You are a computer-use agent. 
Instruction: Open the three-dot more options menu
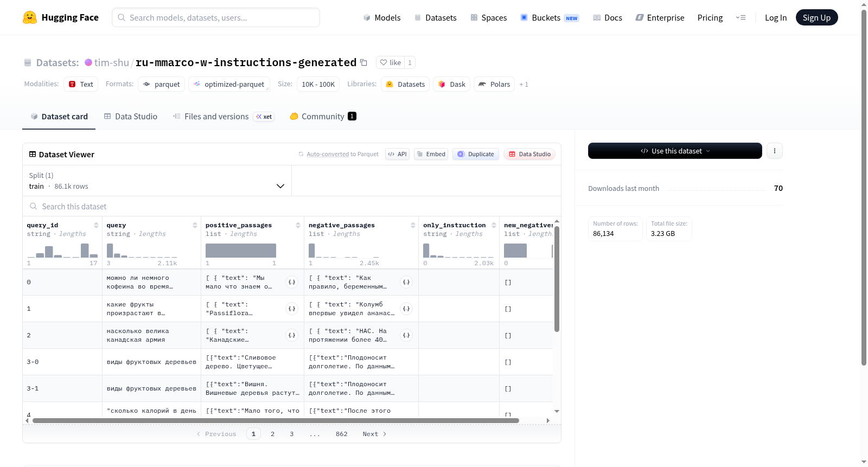point(775,151)
